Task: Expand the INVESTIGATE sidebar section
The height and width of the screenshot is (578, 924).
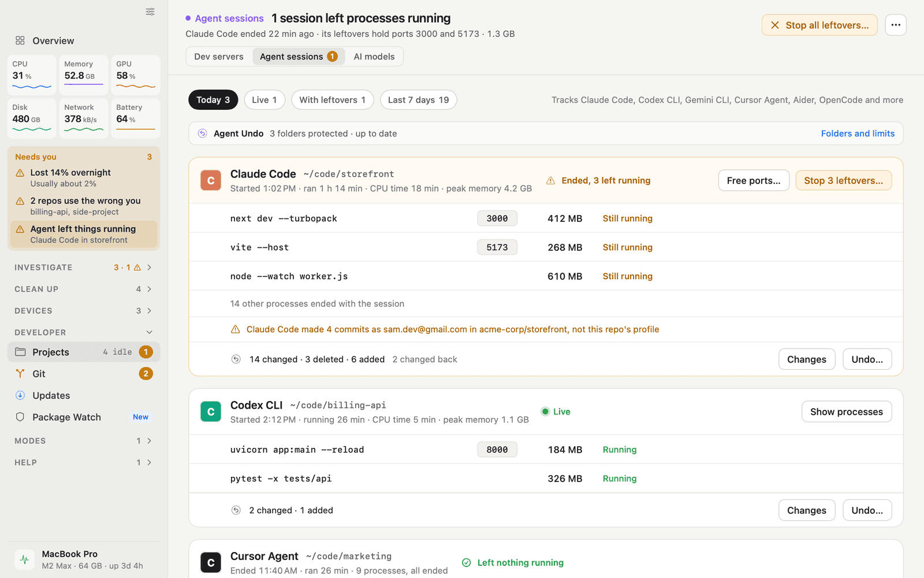Action: tap(84, 268)
